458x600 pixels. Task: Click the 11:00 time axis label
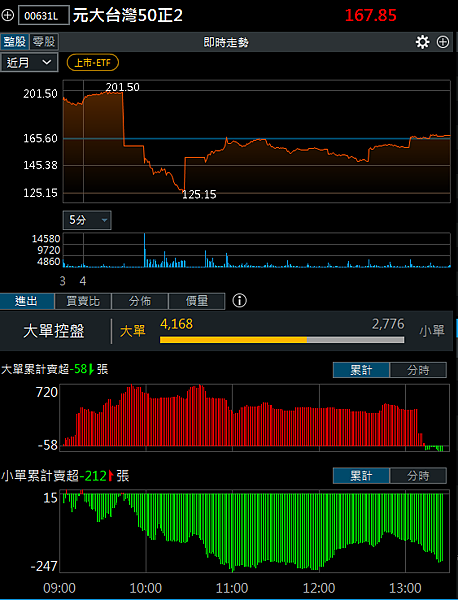[232, 588]
